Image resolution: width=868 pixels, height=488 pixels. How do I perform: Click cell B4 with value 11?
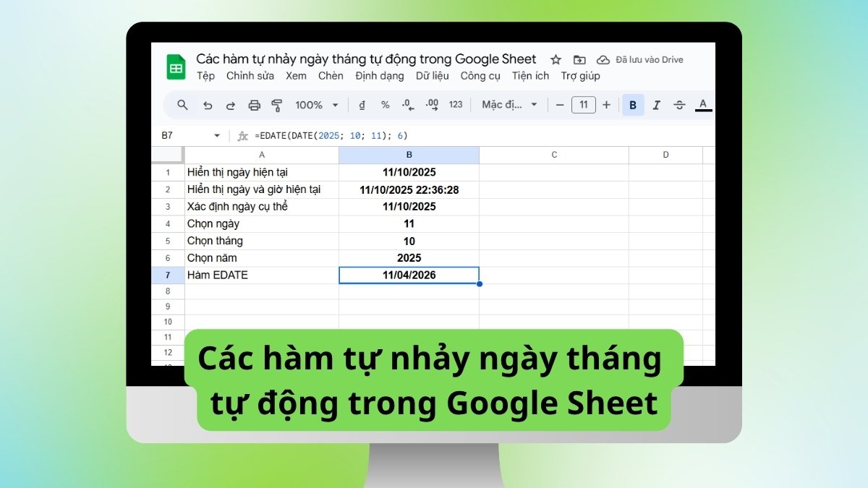[x=409, y=224]
